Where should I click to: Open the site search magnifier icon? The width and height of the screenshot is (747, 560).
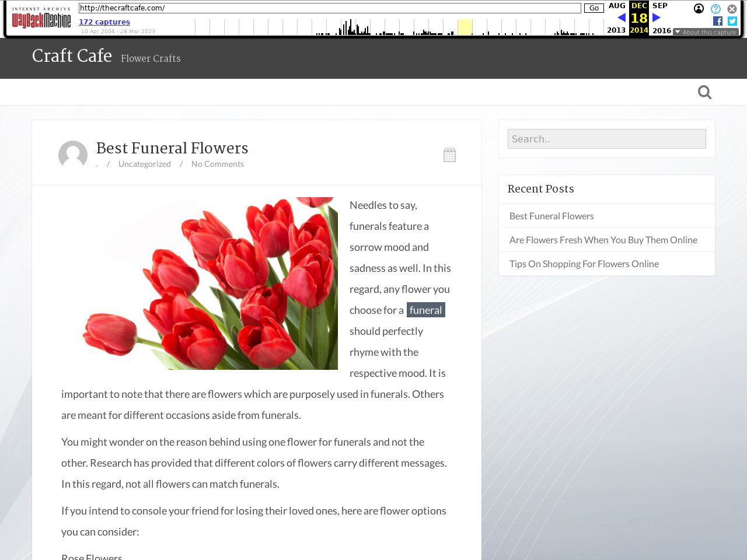click(704, 92)
